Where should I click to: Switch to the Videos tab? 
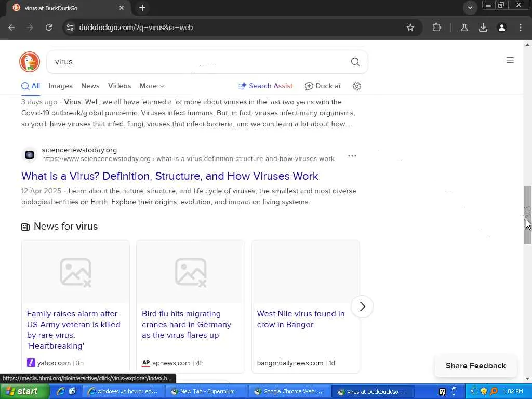[119, 86]
